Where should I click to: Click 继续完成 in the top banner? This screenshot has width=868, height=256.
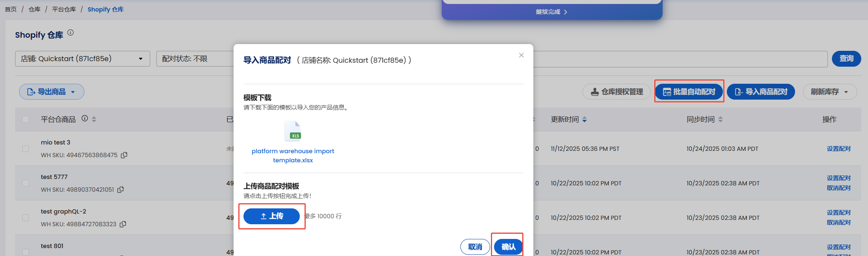[x=552, y=12]
